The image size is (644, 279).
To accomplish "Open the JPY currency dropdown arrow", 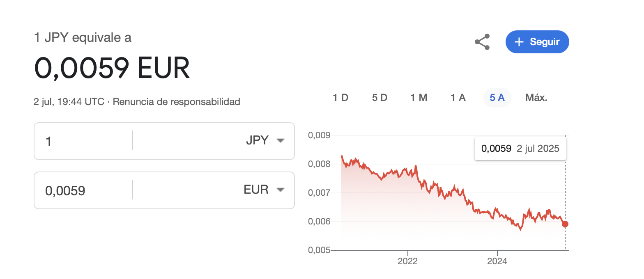I will (281, 141).
